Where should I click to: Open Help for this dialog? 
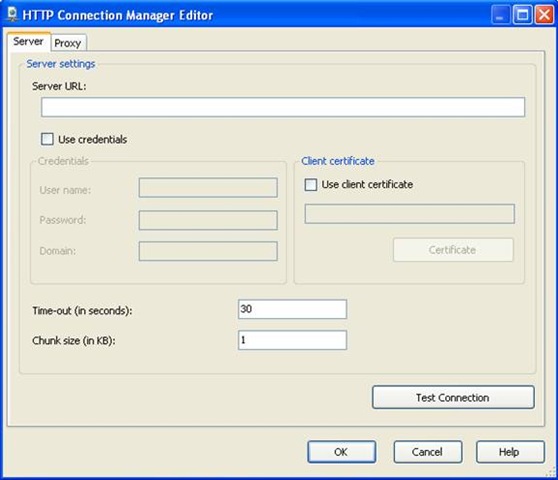[510, 452]
